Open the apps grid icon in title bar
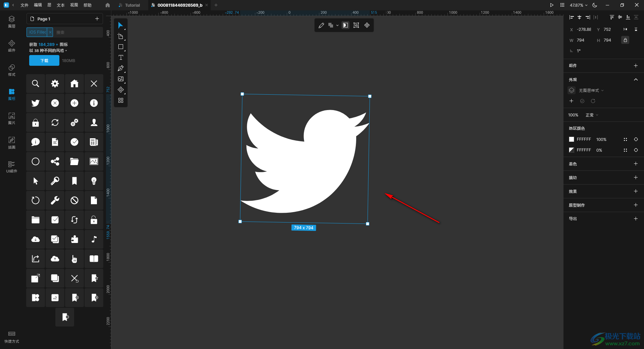Viewport: 644px width, 349px height. click(x=562, y=5)
